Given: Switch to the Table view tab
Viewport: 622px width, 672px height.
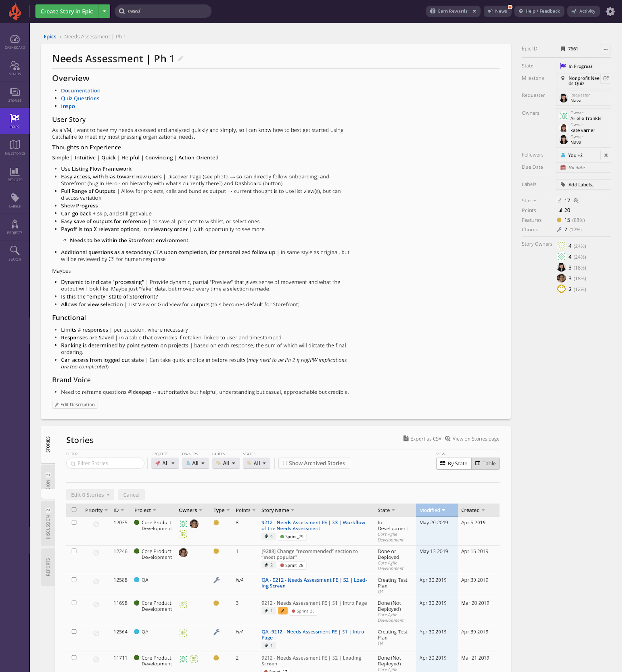Looking at the screenshot, I should tap(485, 464).
